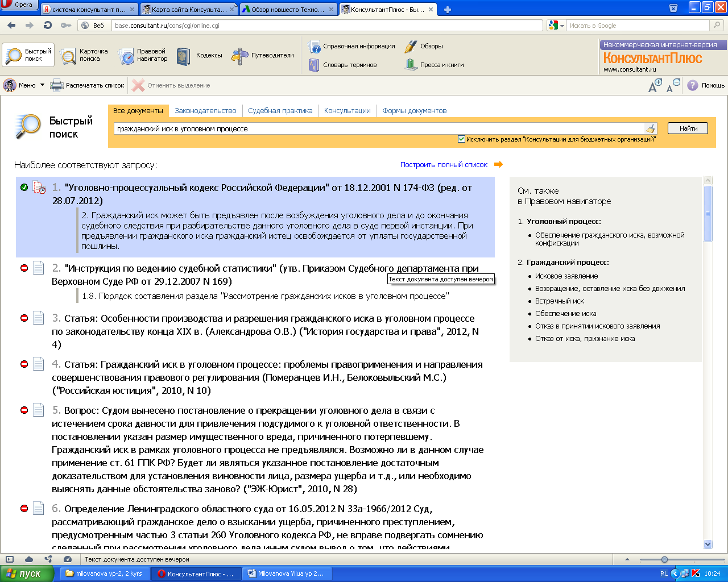Switch to the Законодательство tab
This screenshot has height=582, width=728.
(x=205, y=111)
